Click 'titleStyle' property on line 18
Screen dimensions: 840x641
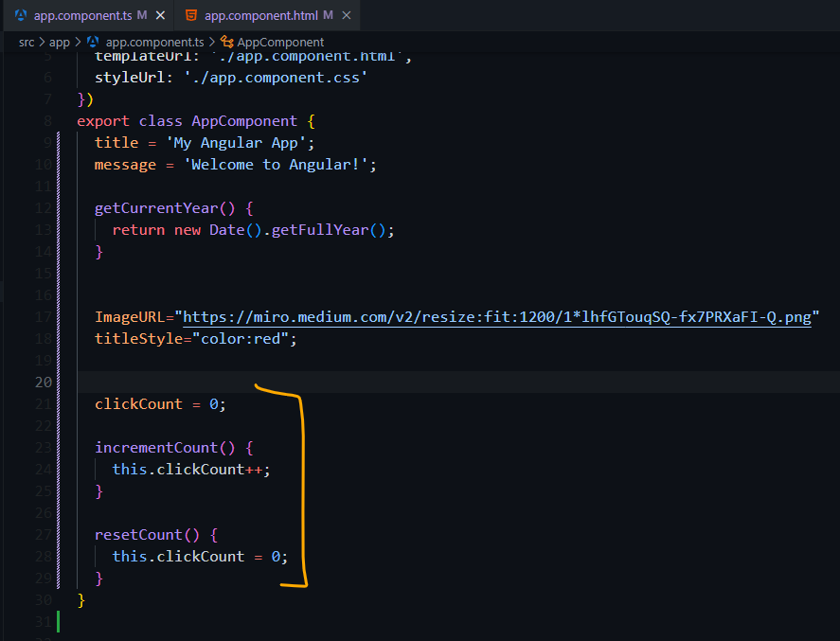139,338
